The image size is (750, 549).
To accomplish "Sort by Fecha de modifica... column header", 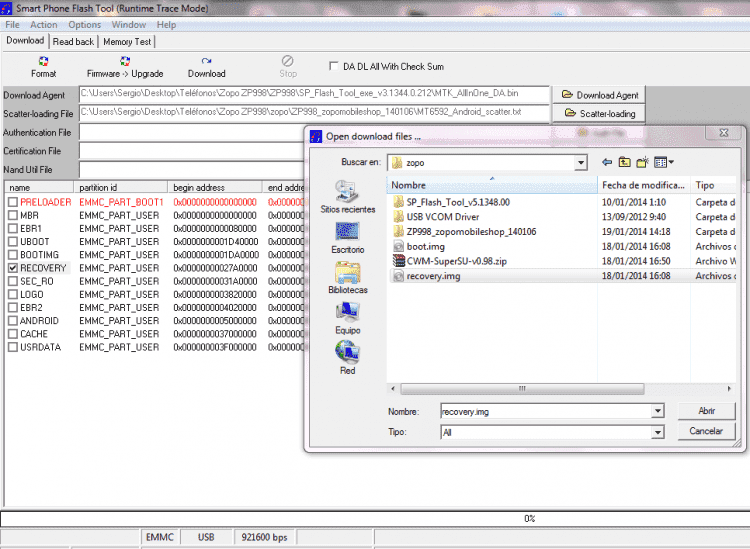I will click(x=644, y=185).
